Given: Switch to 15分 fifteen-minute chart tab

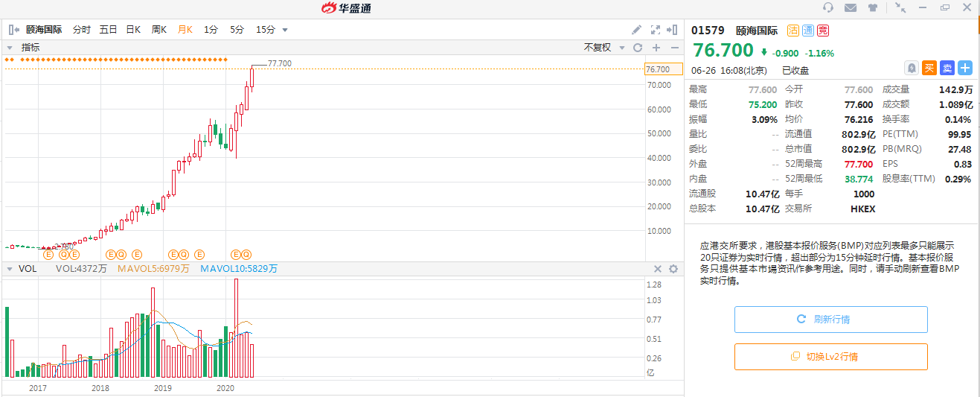Looking at the screenshot, I should pos(266,30).
